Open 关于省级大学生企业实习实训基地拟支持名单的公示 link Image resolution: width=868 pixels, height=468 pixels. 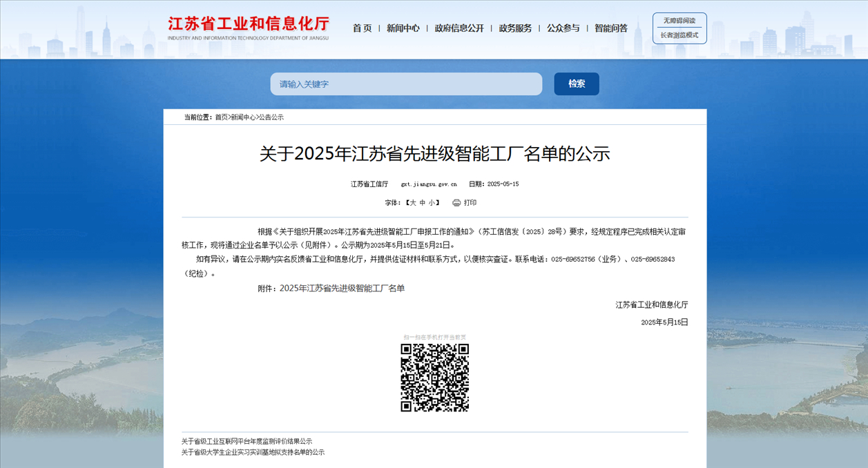(253, 452)
